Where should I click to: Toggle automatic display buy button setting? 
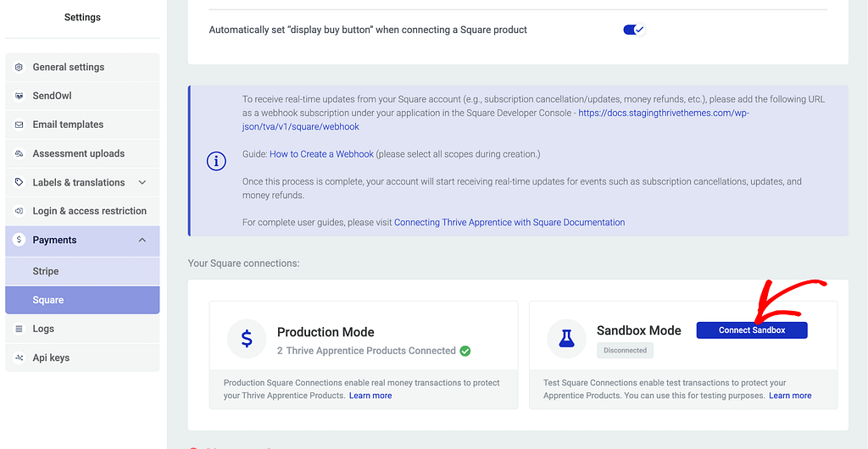[x=633, y=30]
